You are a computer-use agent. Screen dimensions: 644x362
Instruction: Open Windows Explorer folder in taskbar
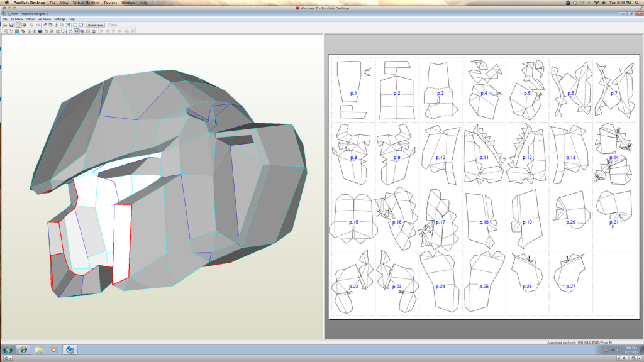coord(39,349)
